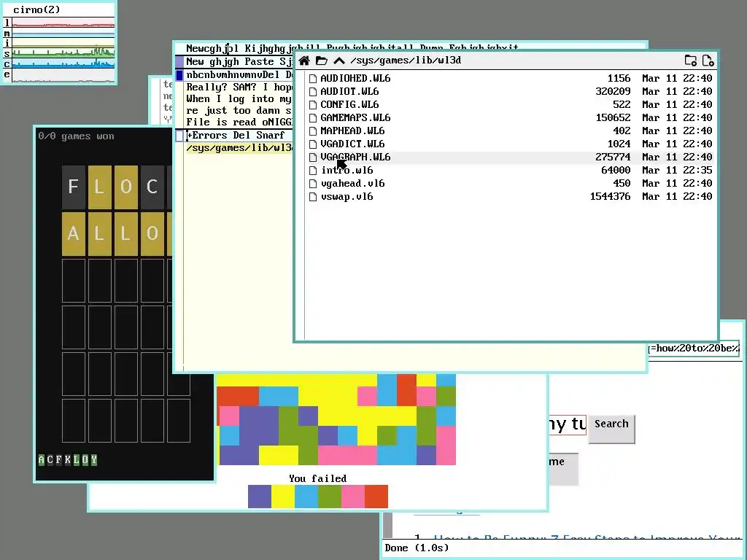Screen dimensions: 747x560
Task: Click the /sys/games/lib/wl3d path in file browser header
Action: point(406,61)
